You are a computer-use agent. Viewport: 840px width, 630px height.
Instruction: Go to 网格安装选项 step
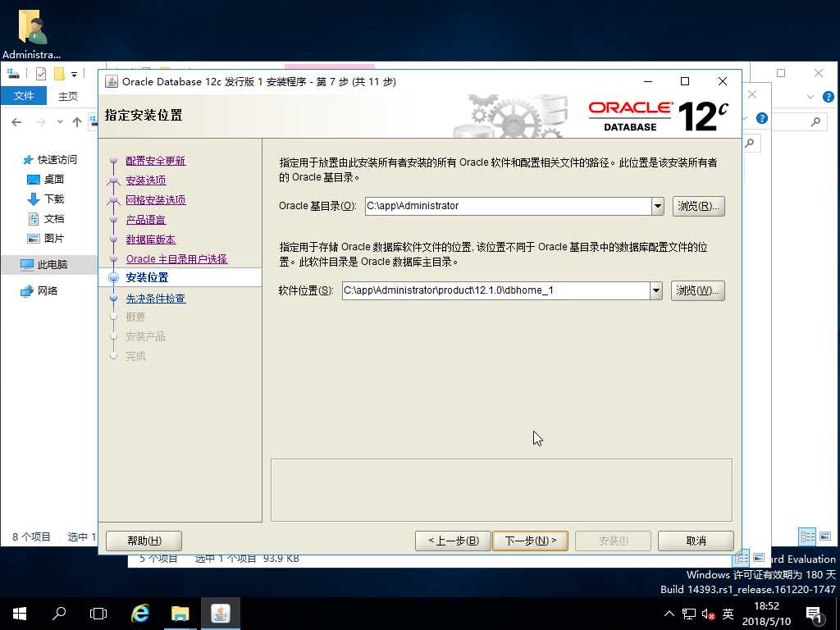[155, 200]
